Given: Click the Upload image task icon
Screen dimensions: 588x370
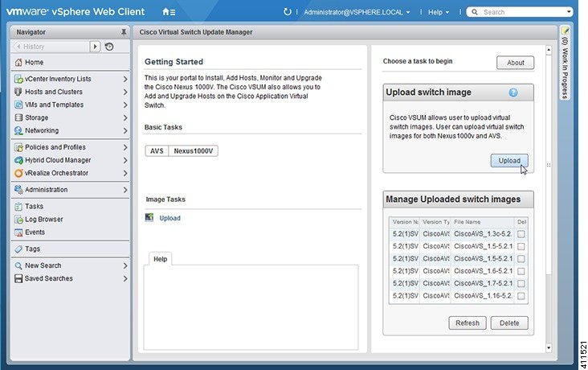Looking at the screenshot, I should (149, 217).
